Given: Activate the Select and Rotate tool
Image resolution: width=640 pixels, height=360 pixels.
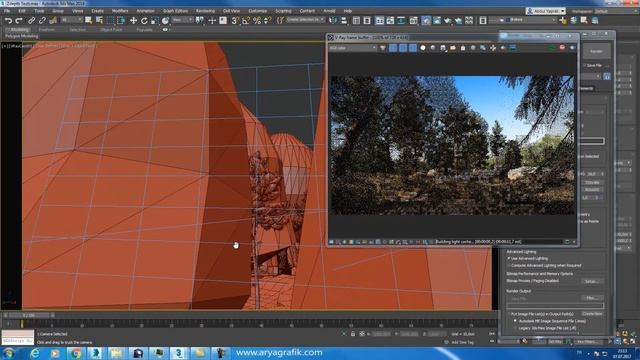Looking at the screenshot, I should tap(144, 20).
